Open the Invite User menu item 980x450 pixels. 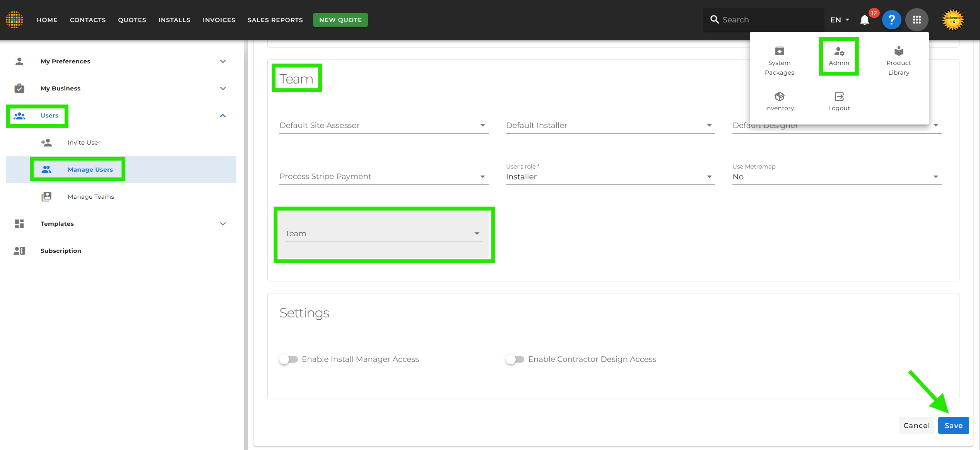click(x=84, y=143)
